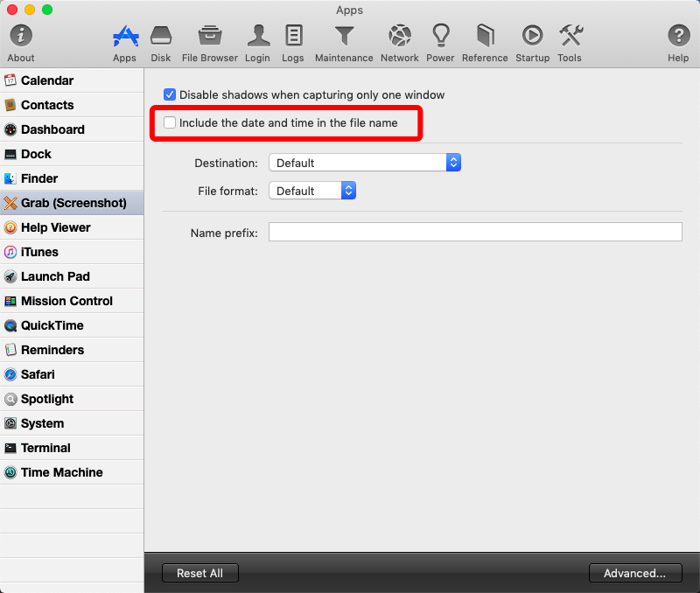The width and height of the screenshot is (700, 593).
Task: Select Dock in the sidebar
Action: 72,154
